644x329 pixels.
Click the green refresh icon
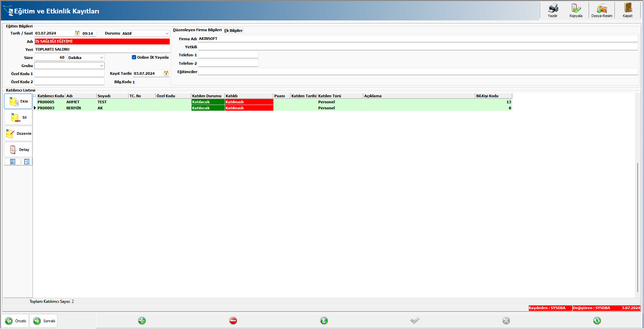click(597, 321)
